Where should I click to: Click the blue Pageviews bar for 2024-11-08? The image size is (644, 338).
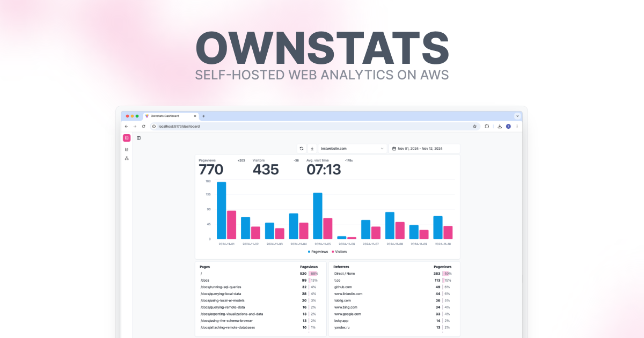tap(390, 225)
